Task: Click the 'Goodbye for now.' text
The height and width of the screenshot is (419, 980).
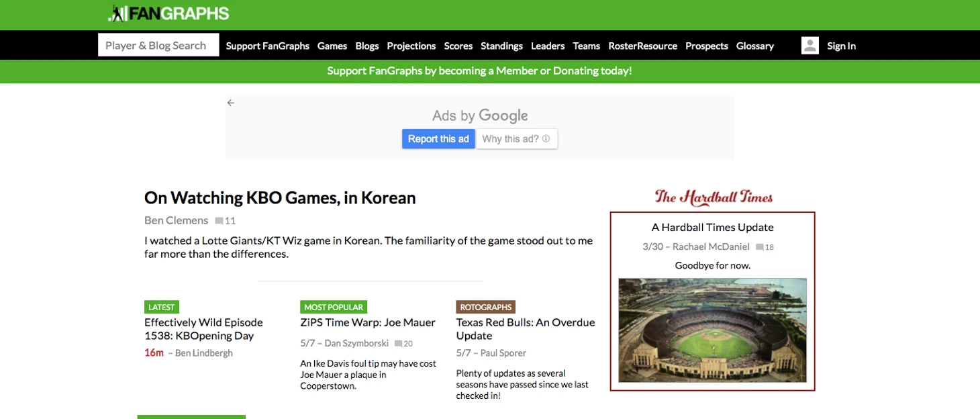Action: (713, 265)
